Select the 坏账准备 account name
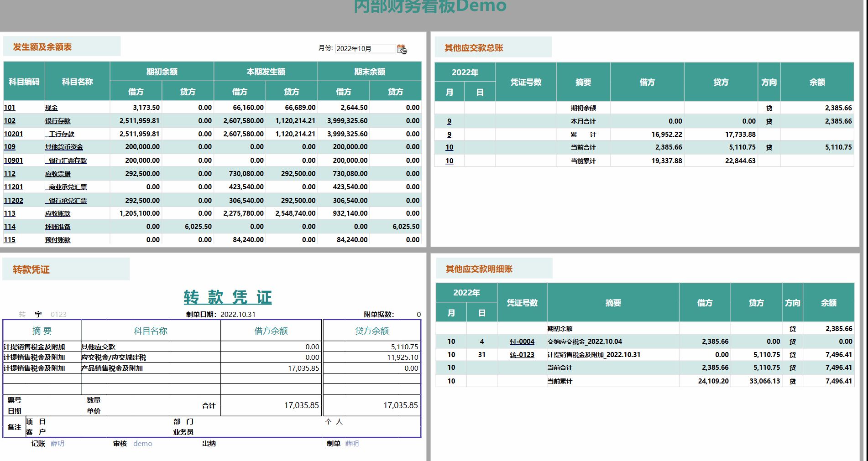The width and height of the screenshot is (868, 461). click(x=58, y=227)
